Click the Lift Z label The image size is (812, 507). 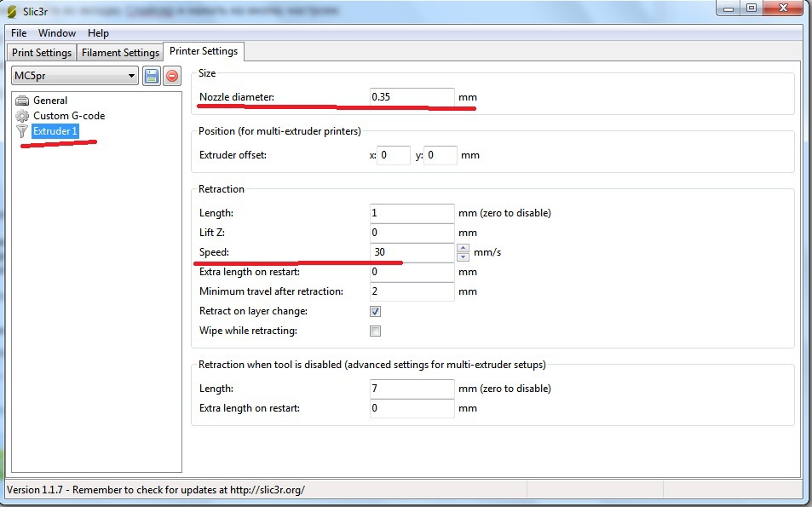coord(212,233)
